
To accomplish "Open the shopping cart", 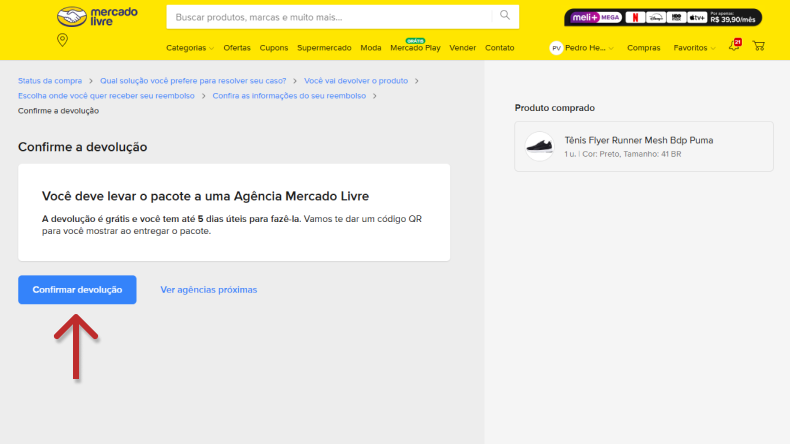I will [759, 46].
